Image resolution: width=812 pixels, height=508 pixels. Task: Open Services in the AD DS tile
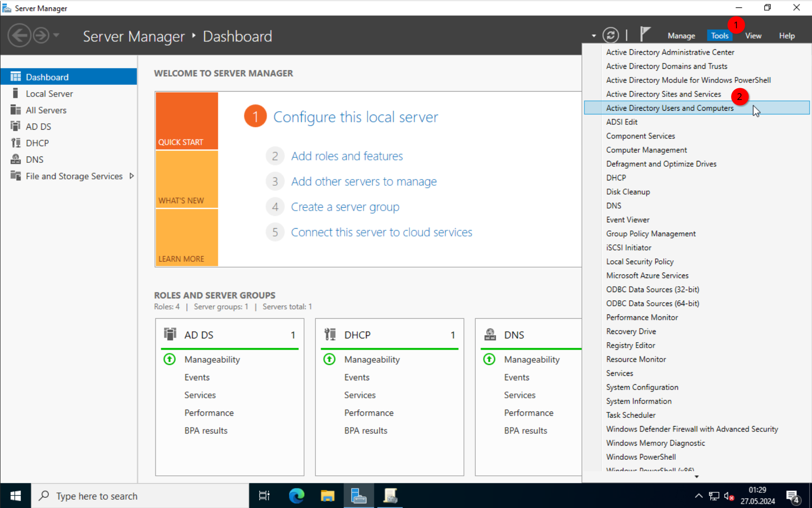pos(200,395)
